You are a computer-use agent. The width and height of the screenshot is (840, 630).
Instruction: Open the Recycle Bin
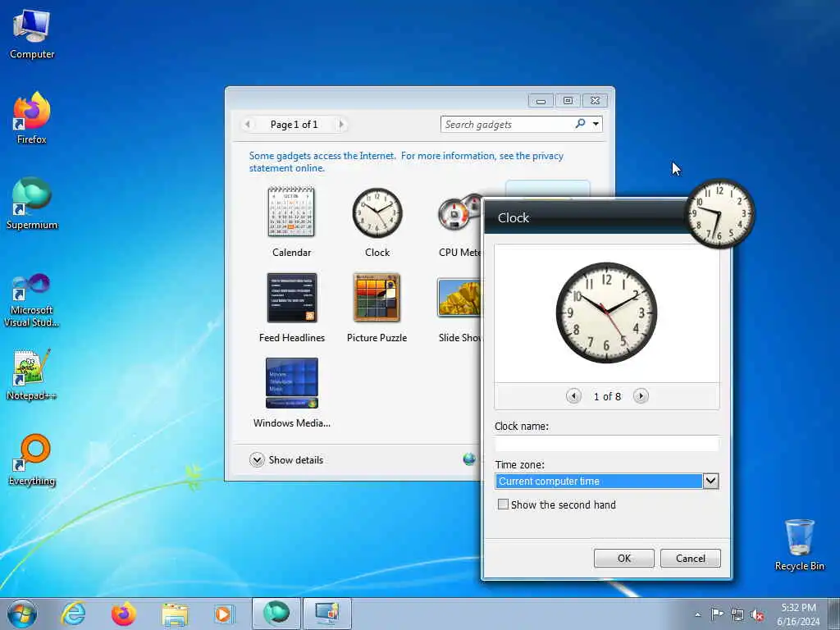(x=799, y=545)
